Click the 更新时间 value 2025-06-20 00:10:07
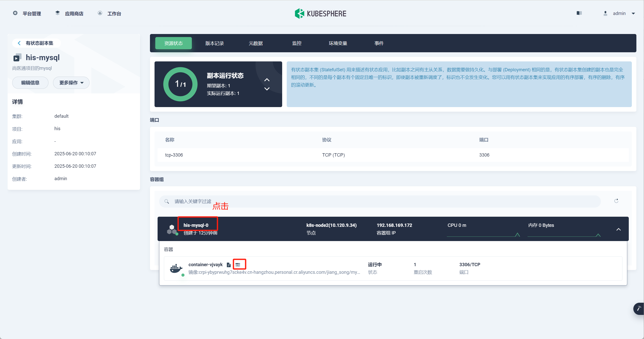The width and height of the screenshot is (644, 339). (x=75, y=166)
